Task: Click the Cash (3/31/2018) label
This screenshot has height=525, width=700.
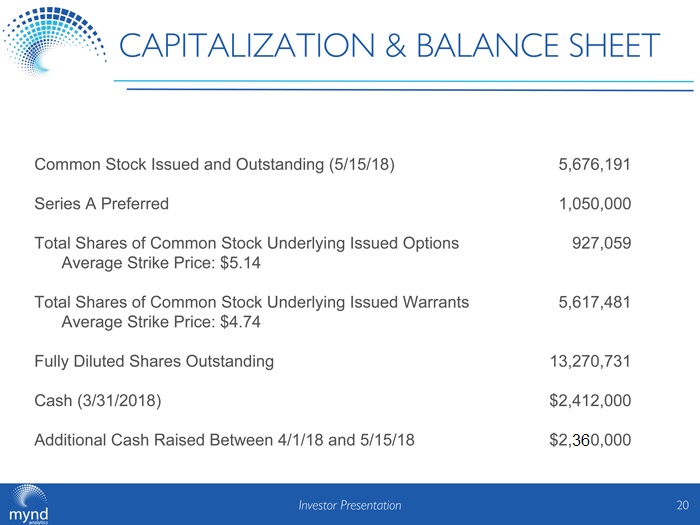Action: (x=97, y=401)
